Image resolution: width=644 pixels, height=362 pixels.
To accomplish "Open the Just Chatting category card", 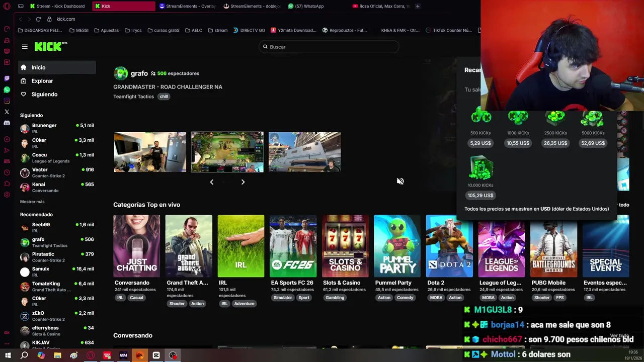I will click(x=136, y=246).
